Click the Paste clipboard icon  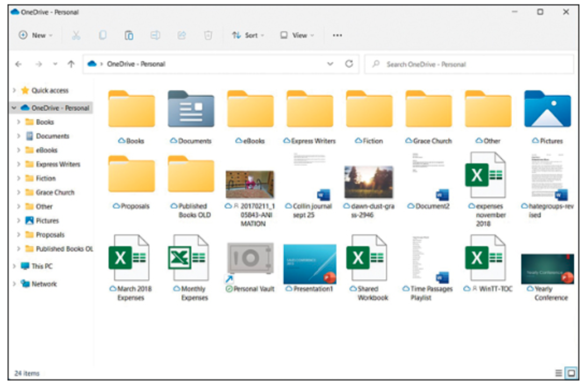coord(129,35)
